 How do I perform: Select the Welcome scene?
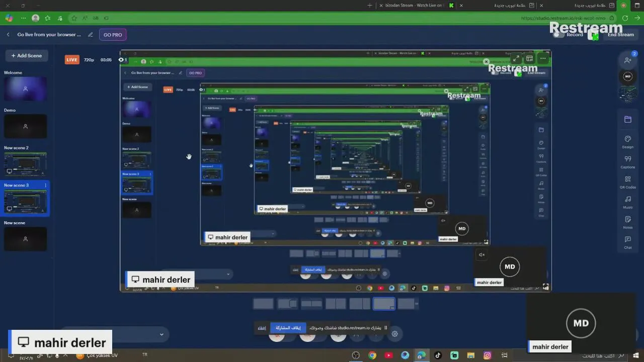coord(26,89)
